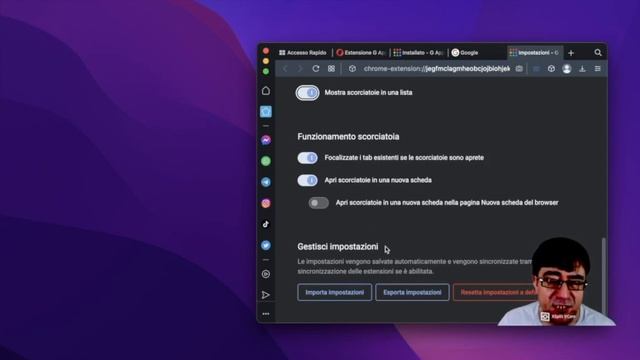Open the send-arrow Flow icon in sidebar
This screenshot has height=360, width=640.
tap(266, 295)
